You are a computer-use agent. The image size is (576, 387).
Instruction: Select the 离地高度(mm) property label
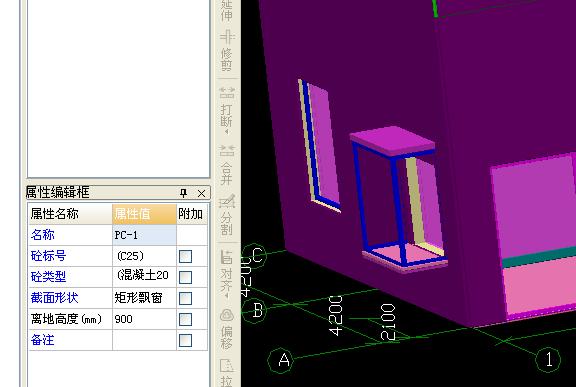66,319
